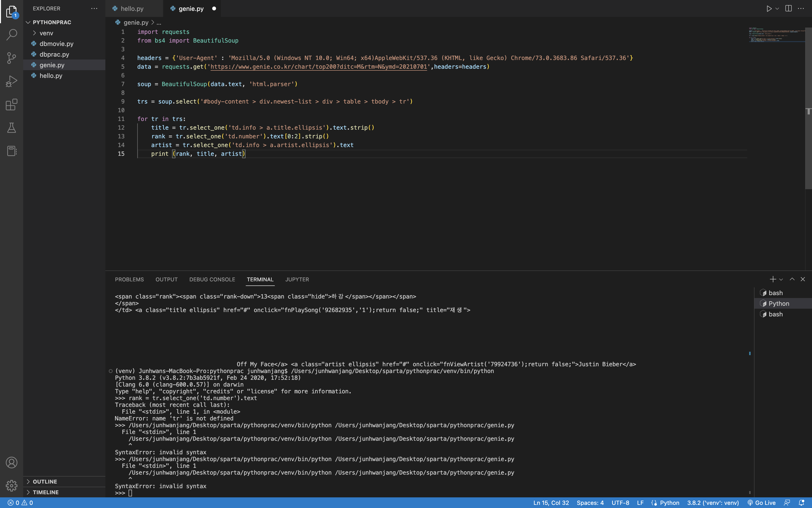
Task: Open the Run and Debug view
Action: 11,81
